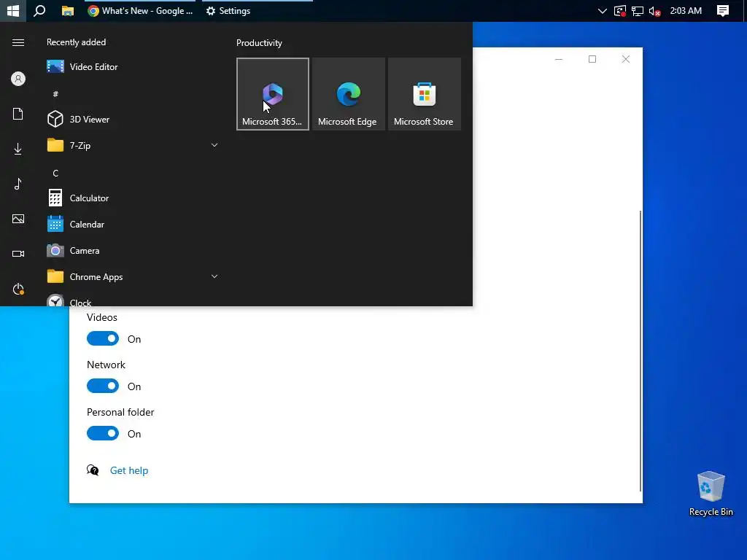Launch the Calculator app
747x560 pixels.
coord(133,198)
